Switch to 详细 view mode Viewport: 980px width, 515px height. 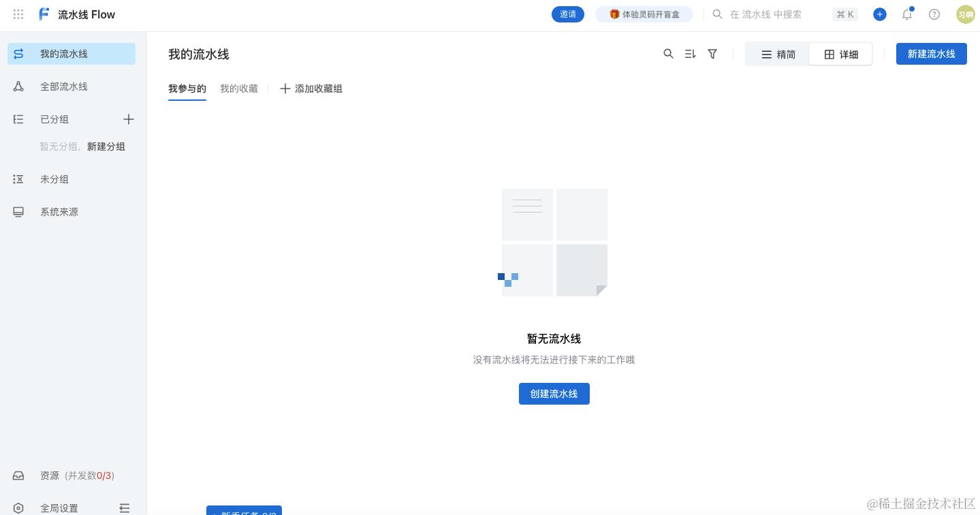coord(840,54)
